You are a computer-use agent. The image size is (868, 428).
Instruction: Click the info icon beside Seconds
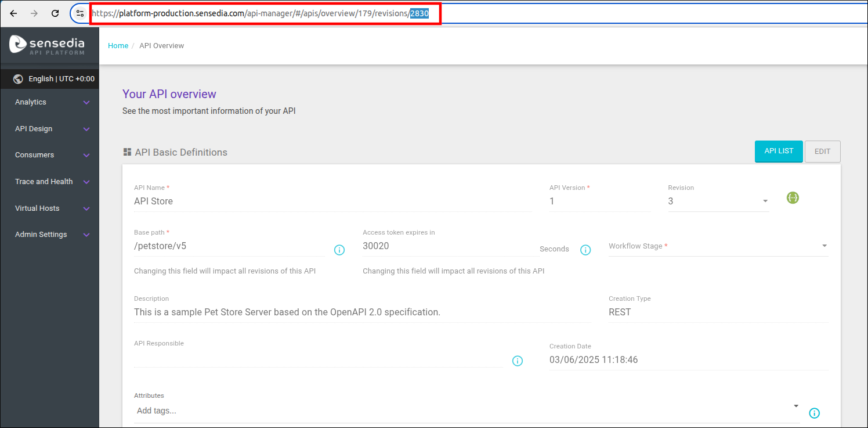pyautogui.click(x=585, y=250)
